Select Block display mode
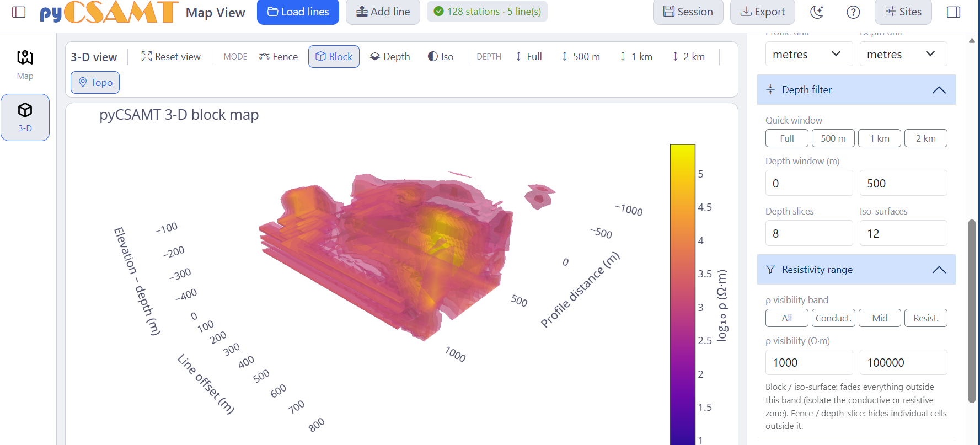The width and height of the screenshot is (980, 445). tap(334, 56)
